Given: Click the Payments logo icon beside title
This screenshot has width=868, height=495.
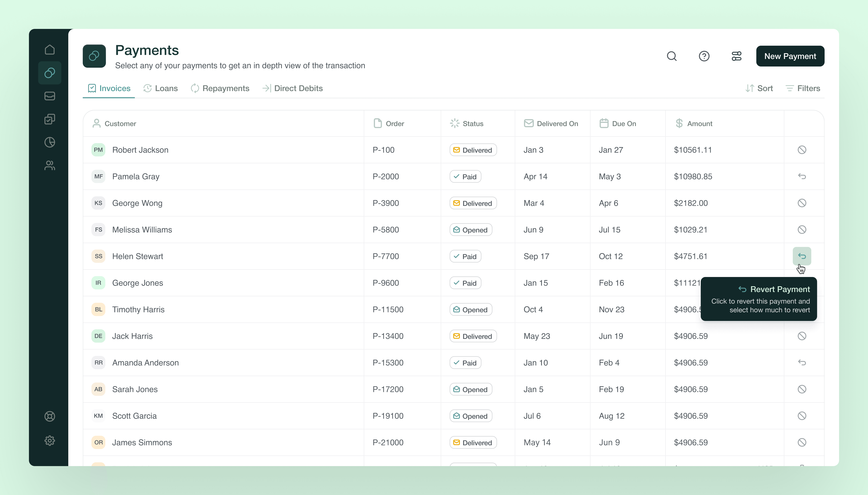Looking at the screenshot, I should [x=94, y=56].
